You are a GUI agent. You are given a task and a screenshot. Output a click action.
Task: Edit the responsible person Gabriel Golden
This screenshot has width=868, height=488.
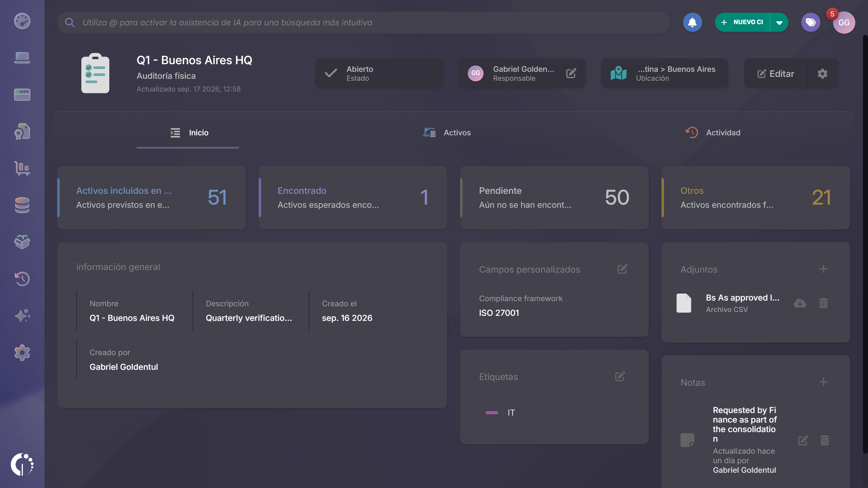point(571,73)
